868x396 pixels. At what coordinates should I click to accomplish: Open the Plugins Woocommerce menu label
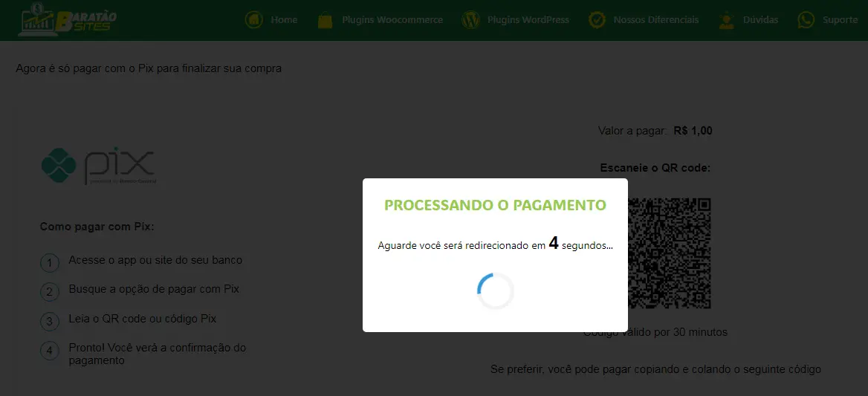(x=392, y=20)
